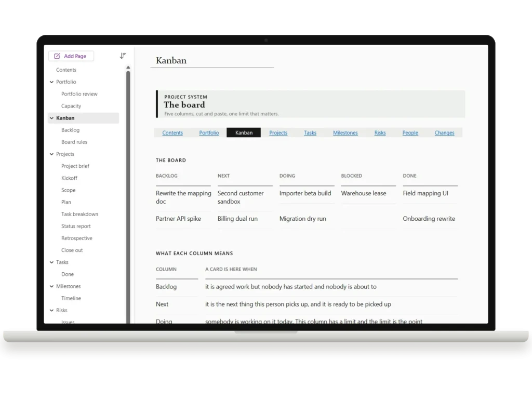Open the Backlog subpage

pos(70,130)
